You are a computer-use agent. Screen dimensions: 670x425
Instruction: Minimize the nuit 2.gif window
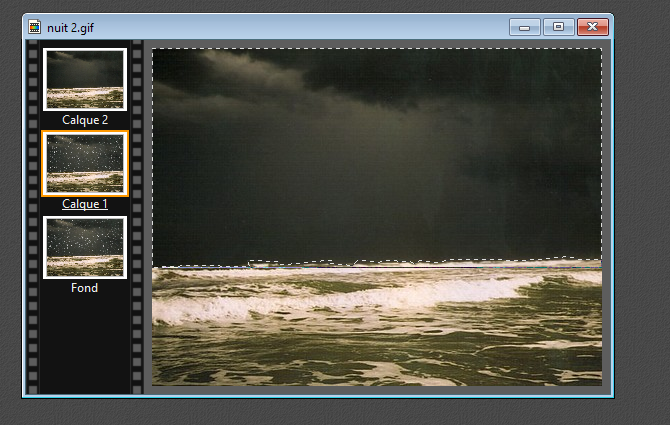(524, 27)
